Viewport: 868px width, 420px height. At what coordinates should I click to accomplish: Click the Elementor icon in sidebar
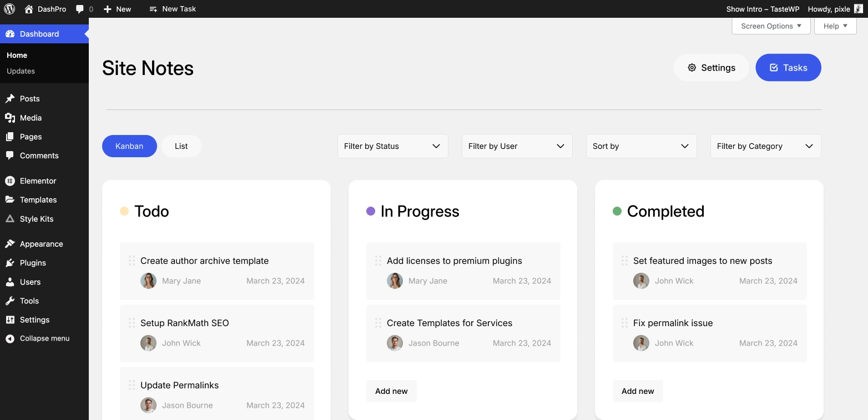[x=10, y=181]
